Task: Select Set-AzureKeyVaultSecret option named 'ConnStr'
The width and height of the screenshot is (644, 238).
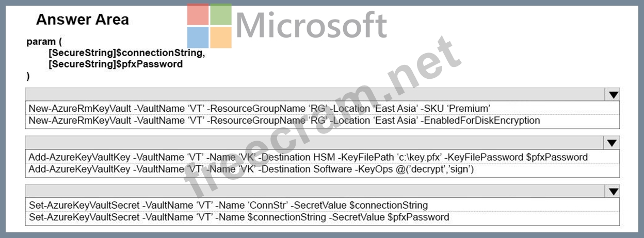Action: [323, 205]
